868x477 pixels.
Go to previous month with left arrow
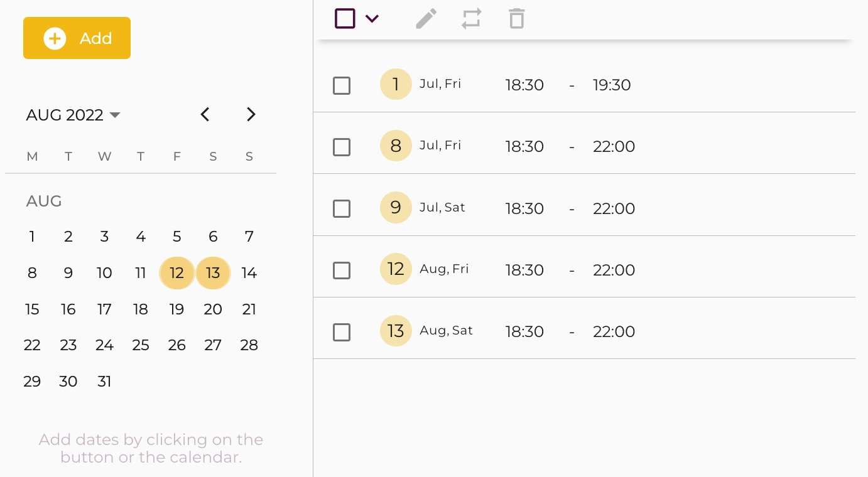pos(205,114)
